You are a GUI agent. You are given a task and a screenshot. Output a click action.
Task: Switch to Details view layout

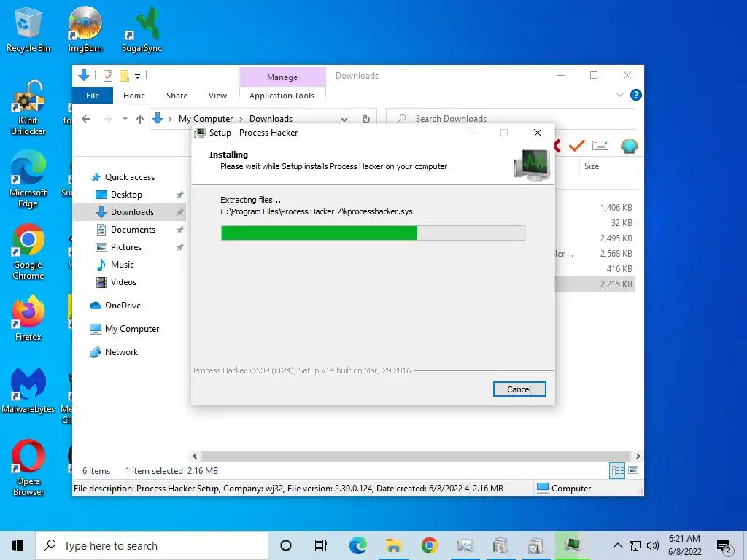[x=617, y=470]
